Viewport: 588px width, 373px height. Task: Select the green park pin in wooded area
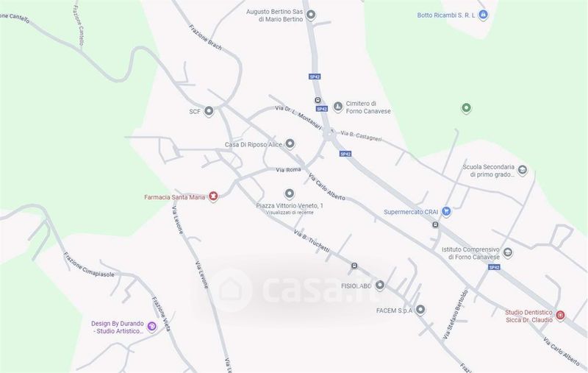pyautogui.click(x=466, y=108)
